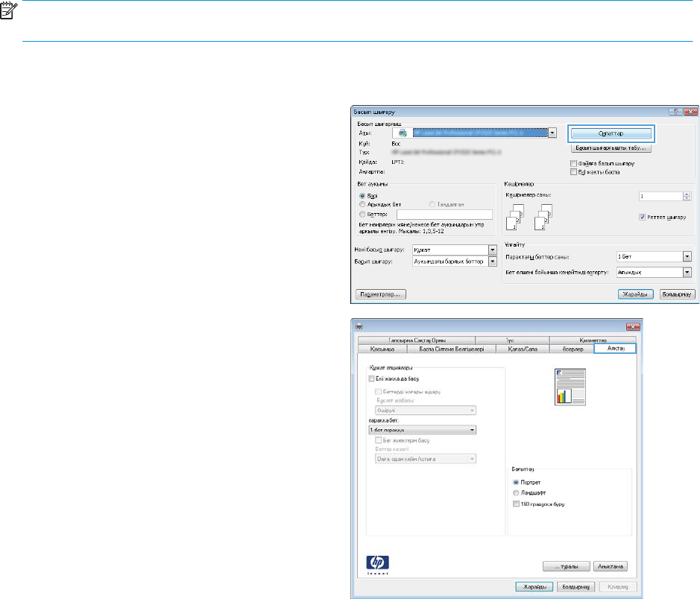This screenshot has width=700, height=599.
Task: Confirm print dialog with Жарайды
Action: click(635, 294)
